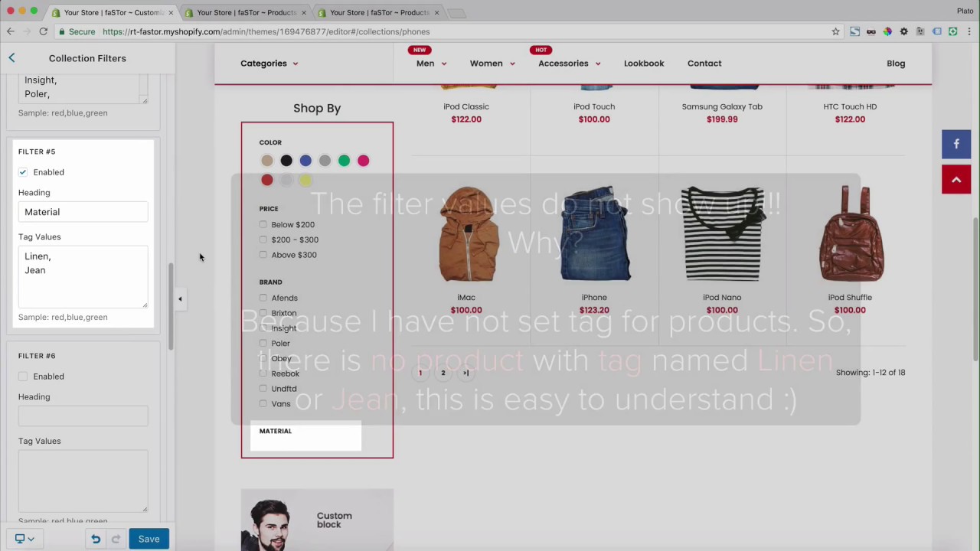Go back from Collection Filters panel
The height and width of the screenshot is (551, 980).
pos(11,58)
